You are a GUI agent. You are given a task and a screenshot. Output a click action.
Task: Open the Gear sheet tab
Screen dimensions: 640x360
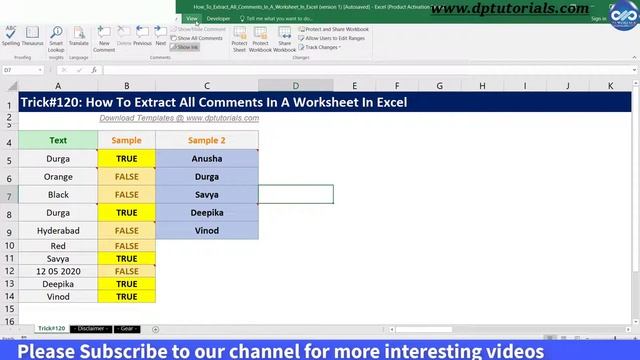[x=127, y=329]
